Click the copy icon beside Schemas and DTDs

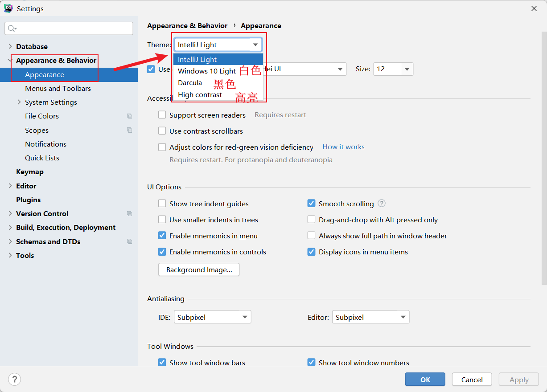129,241
